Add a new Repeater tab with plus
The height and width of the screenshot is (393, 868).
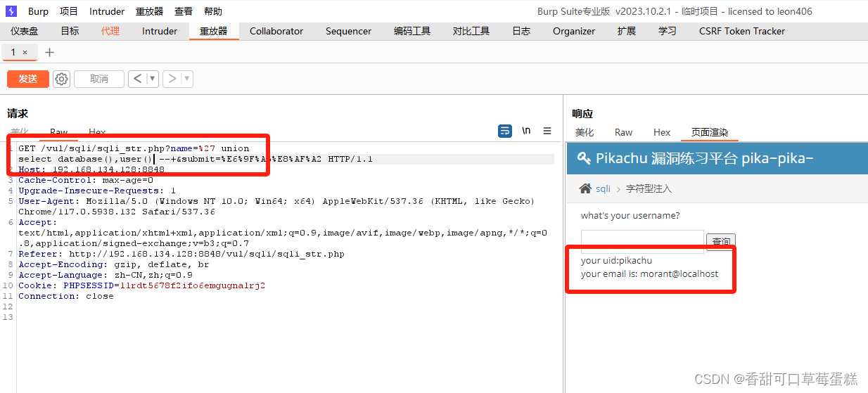pyautogui.click(x=49, y=53)
